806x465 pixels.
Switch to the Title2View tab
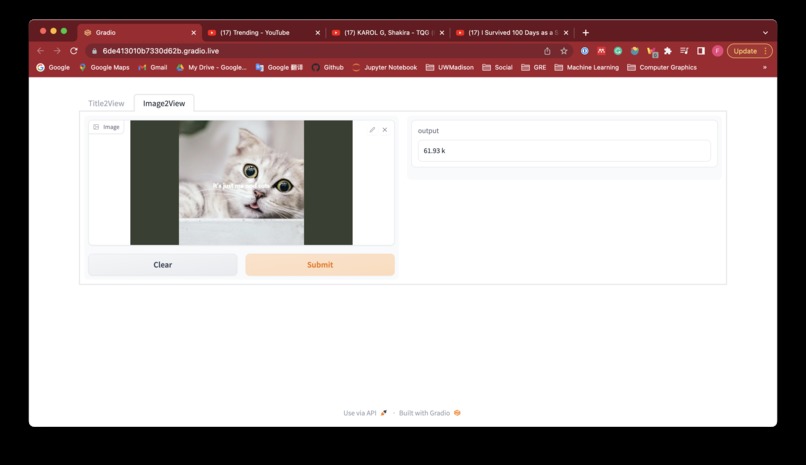106,103
